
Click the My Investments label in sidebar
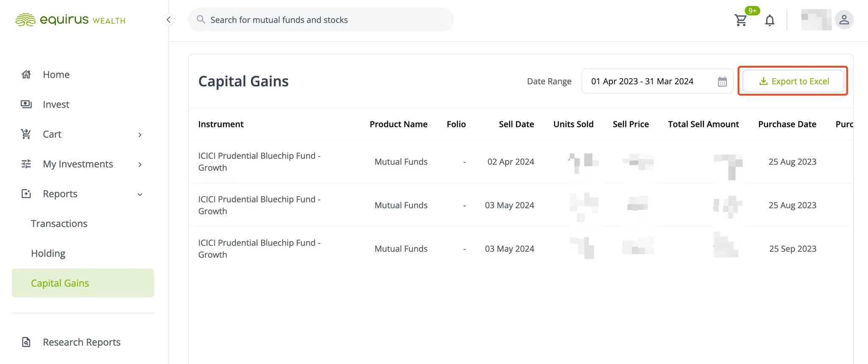click(x=78, y=164)
